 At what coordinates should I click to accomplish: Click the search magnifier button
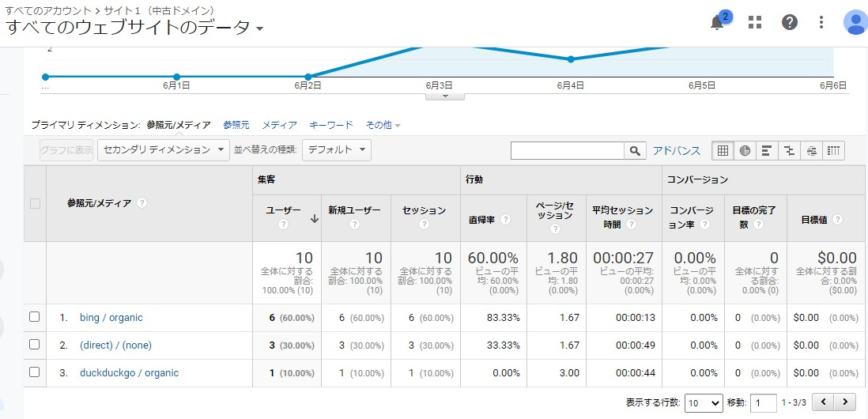pos(635,150)
